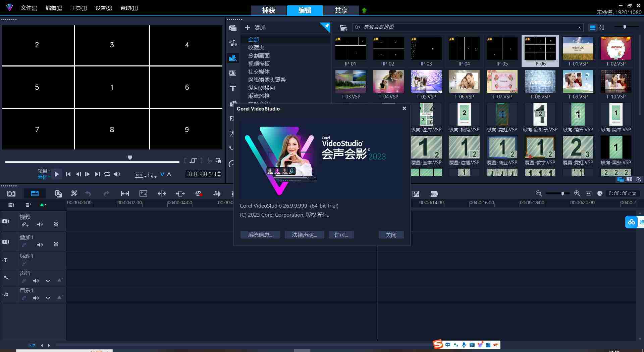644x352 pixels.
Task: Close the About dialog via 关闭 button
Action: pyautogui.click(x=391, y=234)
